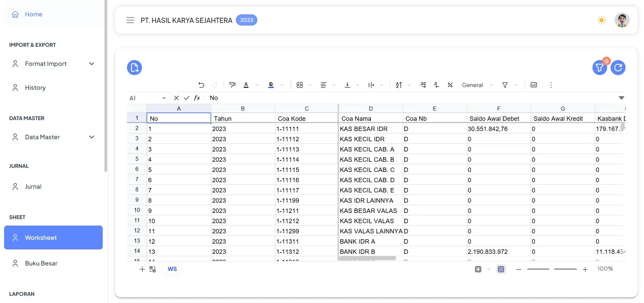
Task: Toggle the sun theme icon
Action: (x=602, y=20)
